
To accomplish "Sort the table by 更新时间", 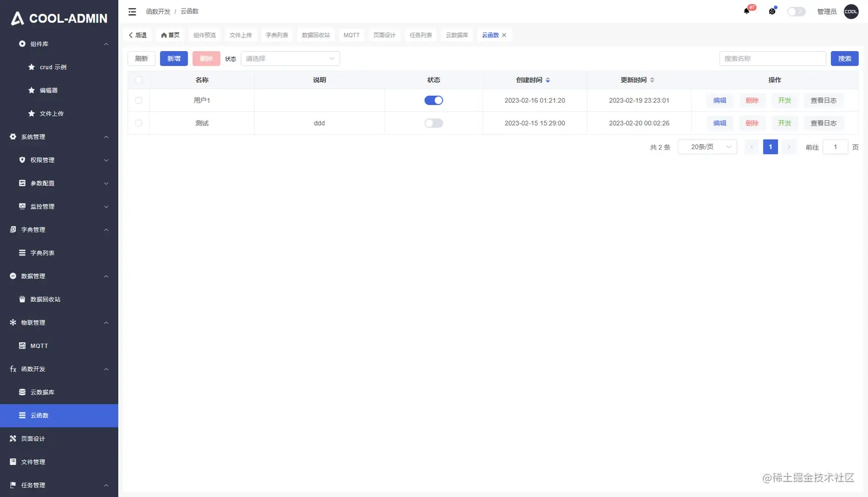I will point(652,80).
